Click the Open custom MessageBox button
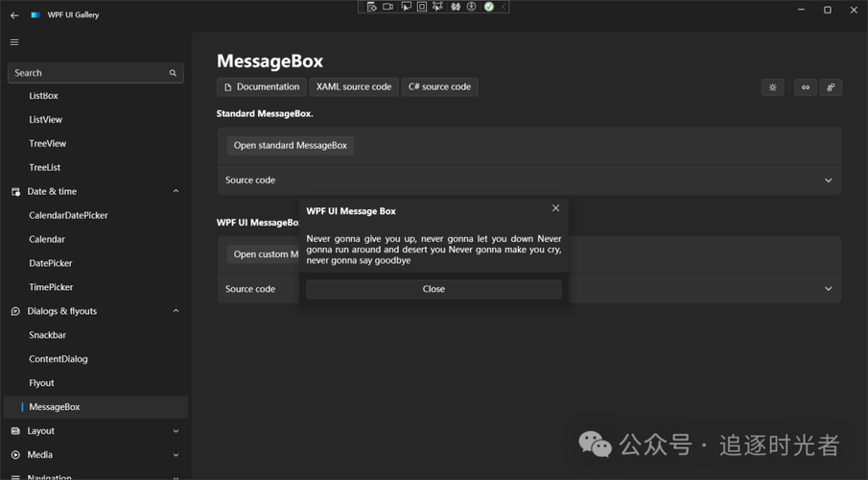Viewport: 868px width, 480px height. 264,253
